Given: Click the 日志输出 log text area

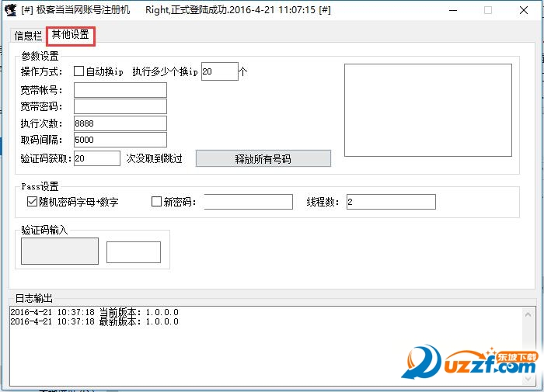Looking at the screenshot, I should [266, 346].
